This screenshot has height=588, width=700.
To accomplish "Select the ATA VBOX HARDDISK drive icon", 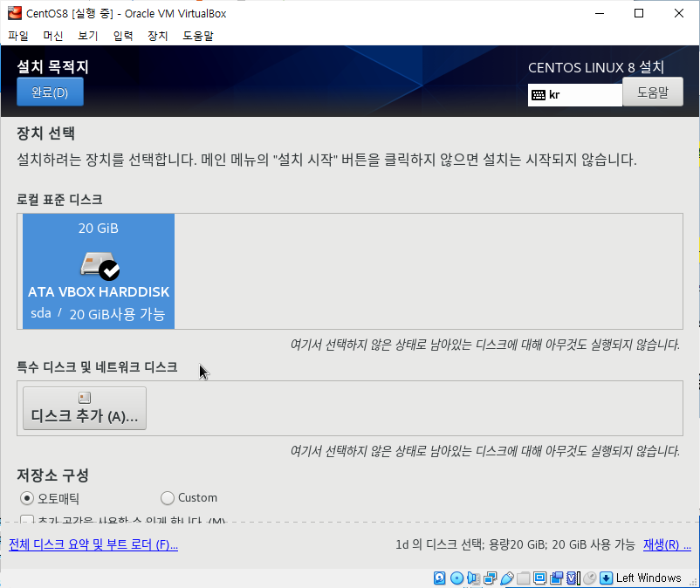I will coord(100,264).
